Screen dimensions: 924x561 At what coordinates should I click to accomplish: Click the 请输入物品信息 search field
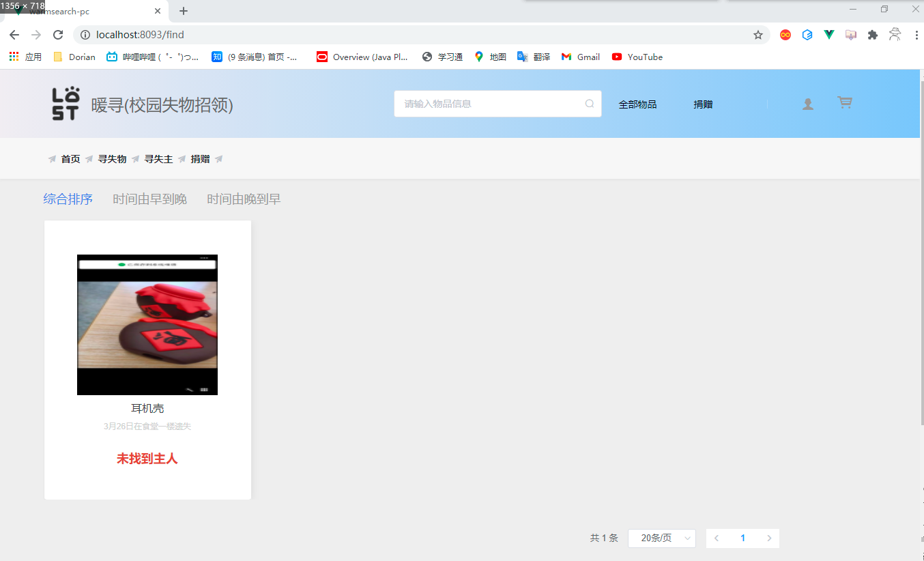click(x=497, y=104)
